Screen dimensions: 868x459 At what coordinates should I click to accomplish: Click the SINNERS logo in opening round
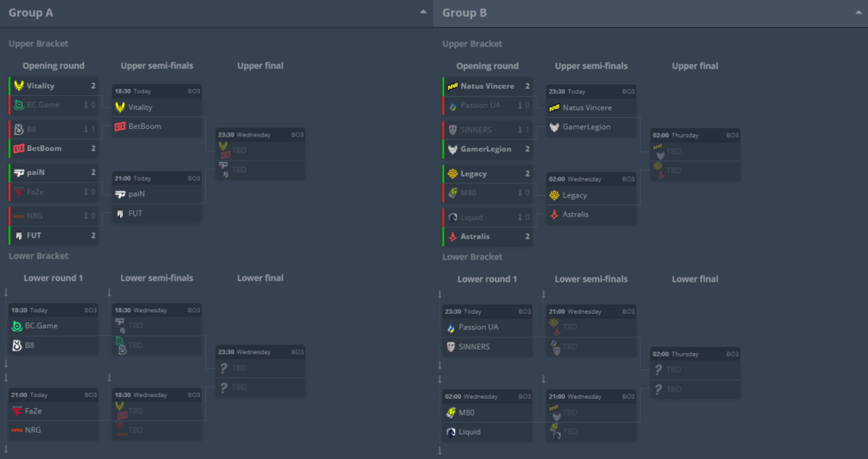pos(453,130)
